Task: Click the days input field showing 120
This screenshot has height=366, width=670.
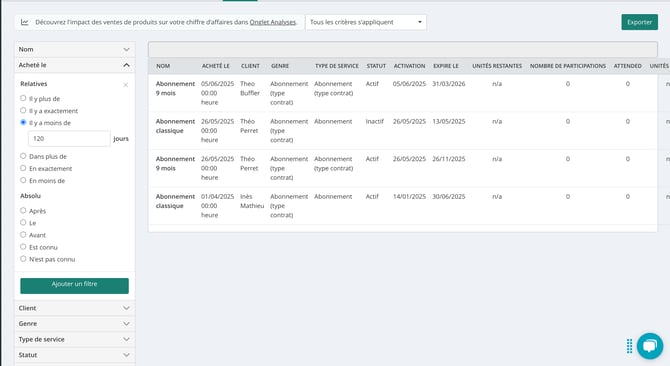Action: [69, 139]
